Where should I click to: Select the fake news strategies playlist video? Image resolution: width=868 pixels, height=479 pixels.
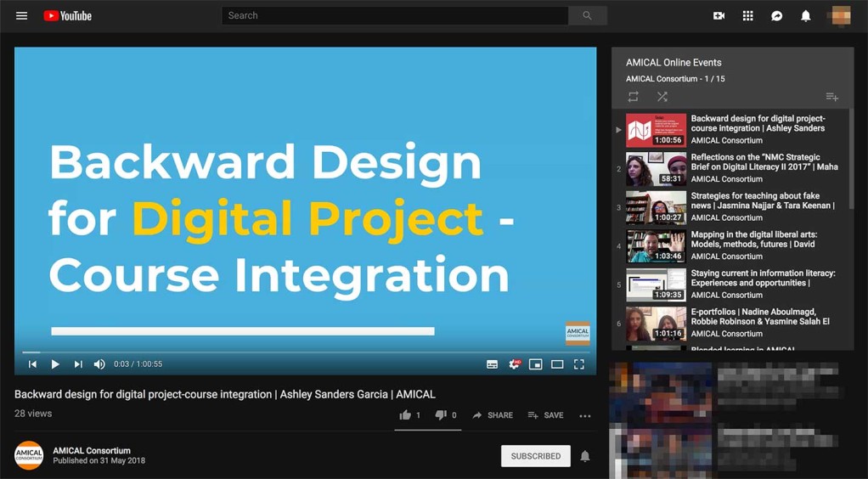pos(762,200)
